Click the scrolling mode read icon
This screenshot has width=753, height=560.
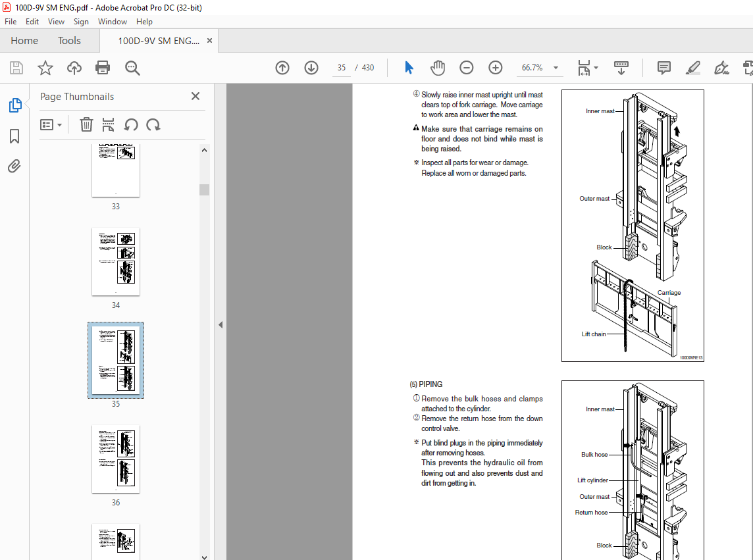pos(621,68)
